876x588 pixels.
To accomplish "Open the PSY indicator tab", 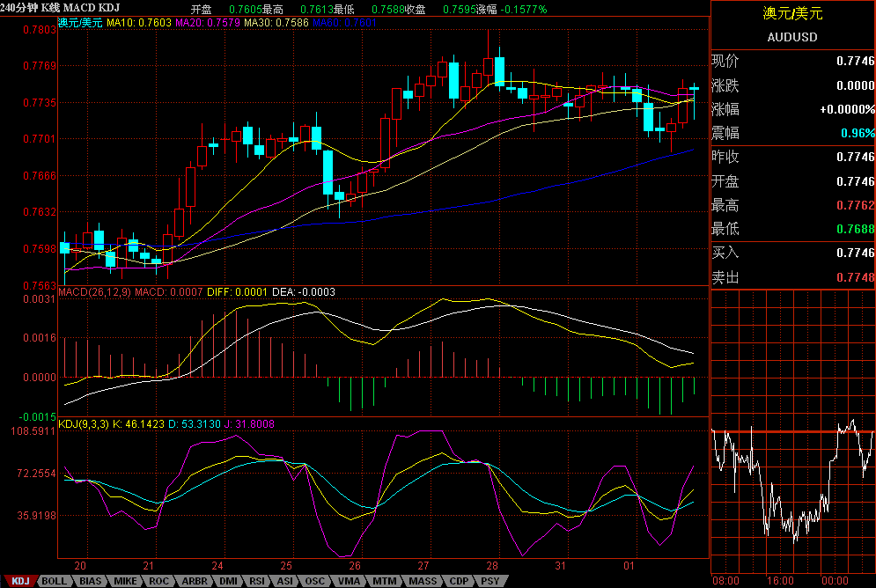I will point(489,581).
